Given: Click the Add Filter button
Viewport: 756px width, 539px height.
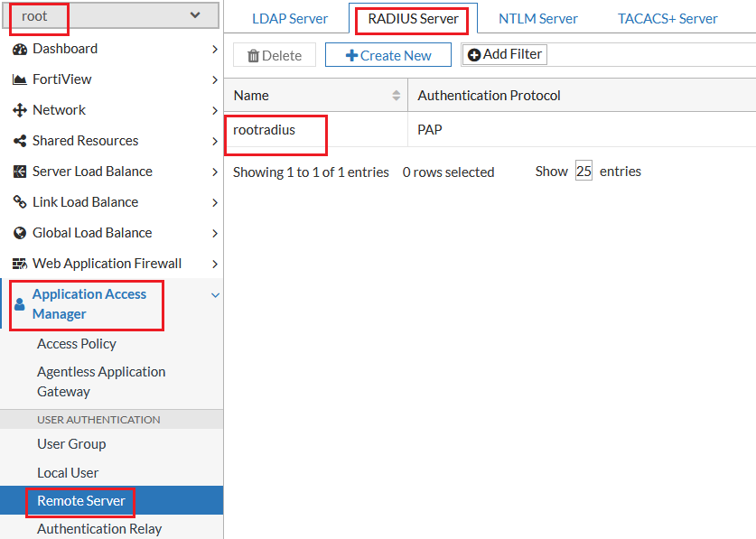Looking at the screenshot, I should point(505,54).
